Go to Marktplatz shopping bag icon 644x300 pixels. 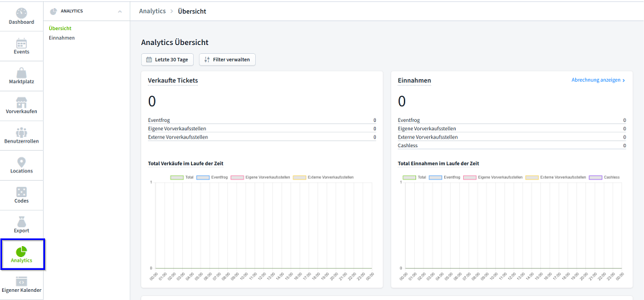(21, 74)
